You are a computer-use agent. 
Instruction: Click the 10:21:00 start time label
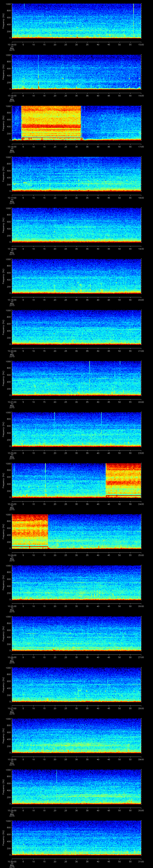point(12,402)
